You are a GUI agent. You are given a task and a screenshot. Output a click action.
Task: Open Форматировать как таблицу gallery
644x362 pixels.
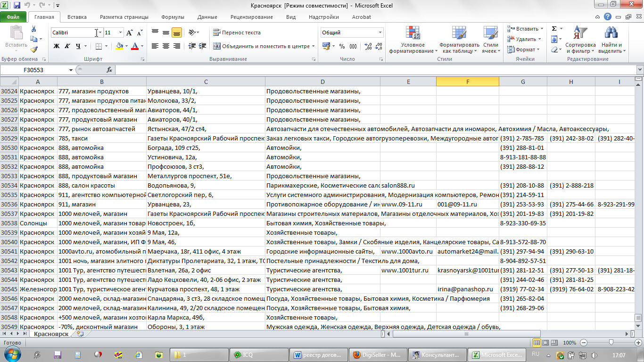tap(459, 40)
